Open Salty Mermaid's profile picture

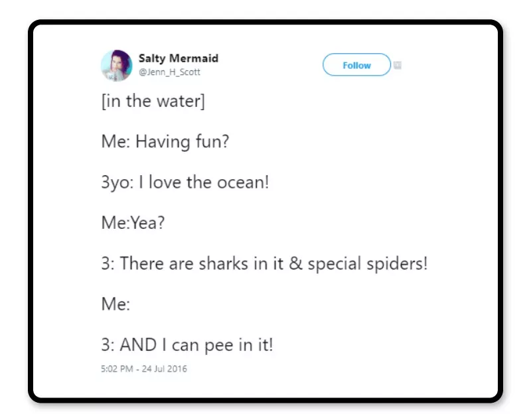click(x=117, y=66)
